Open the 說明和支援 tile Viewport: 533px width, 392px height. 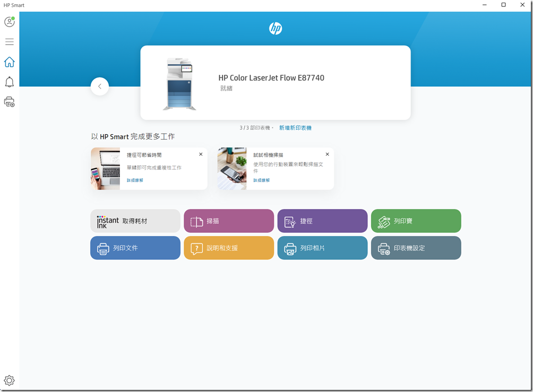click(x=229, y=248)
